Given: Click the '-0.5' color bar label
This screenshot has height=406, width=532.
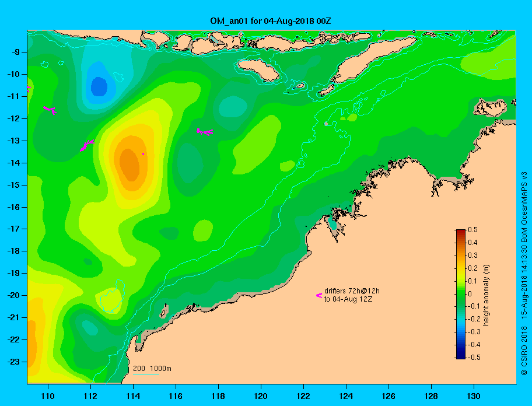Looking at the screenshot, I should tap(474, 358).
